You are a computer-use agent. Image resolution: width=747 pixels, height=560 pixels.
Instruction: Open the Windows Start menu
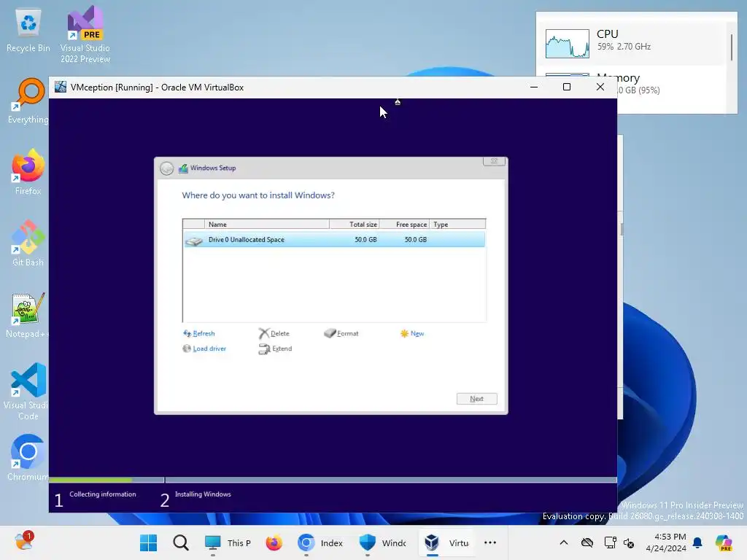[x=149, y=542]
